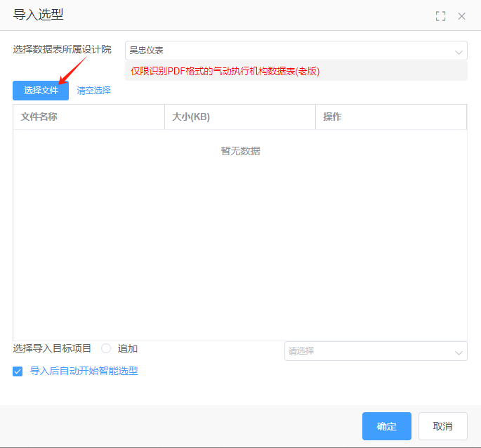Screen dimensions: 481x448
Task: Click the arrow icon in 请选择 box
Action: coord(459,352)
